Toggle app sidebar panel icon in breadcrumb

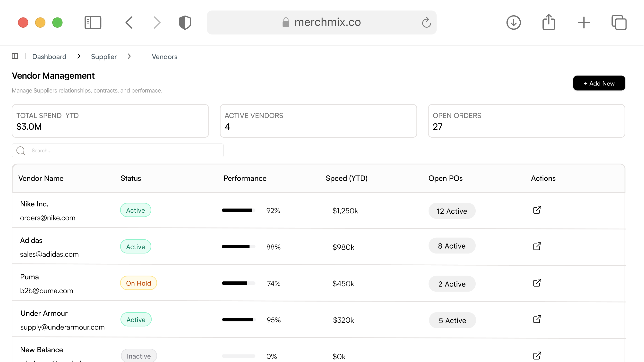tap(15, 56)
